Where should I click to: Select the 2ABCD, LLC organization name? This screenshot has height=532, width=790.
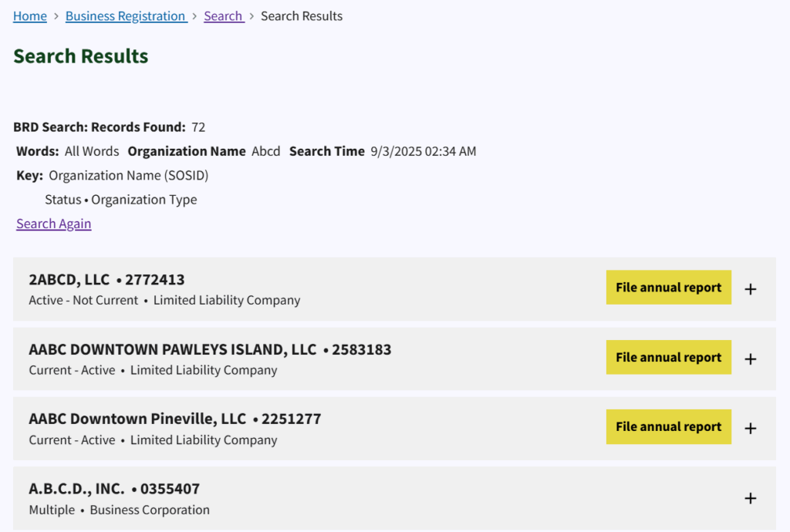[69, 279]
